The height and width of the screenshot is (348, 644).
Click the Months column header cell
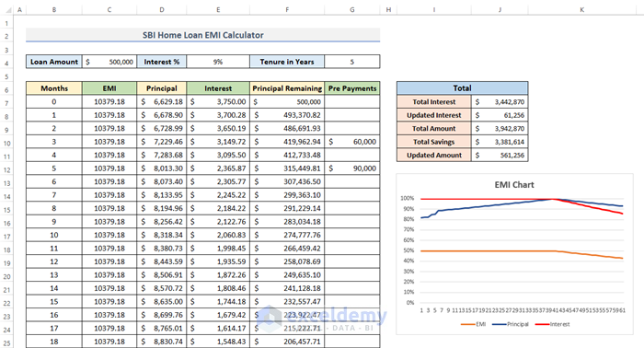53,88
